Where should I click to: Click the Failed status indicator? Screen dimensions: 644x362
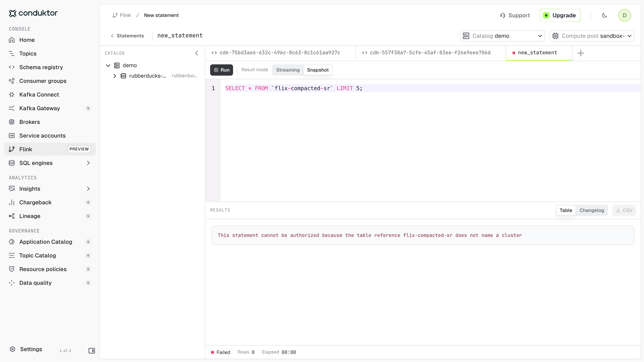221,352
